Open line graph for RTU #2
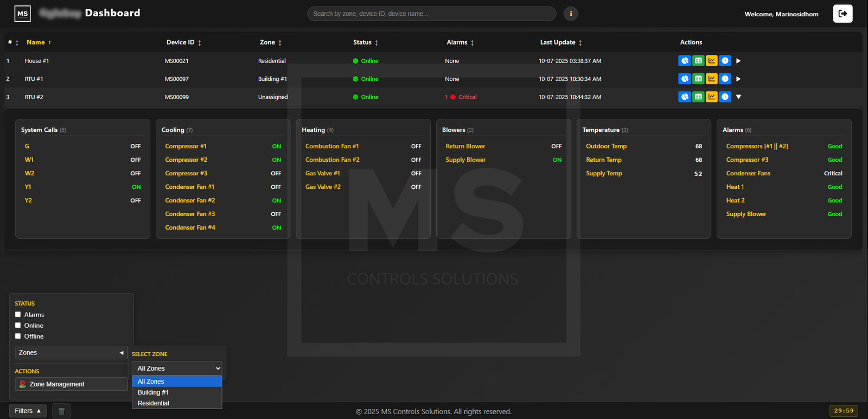The height and width of the screenshot is (419, 868). pos(712,97)
